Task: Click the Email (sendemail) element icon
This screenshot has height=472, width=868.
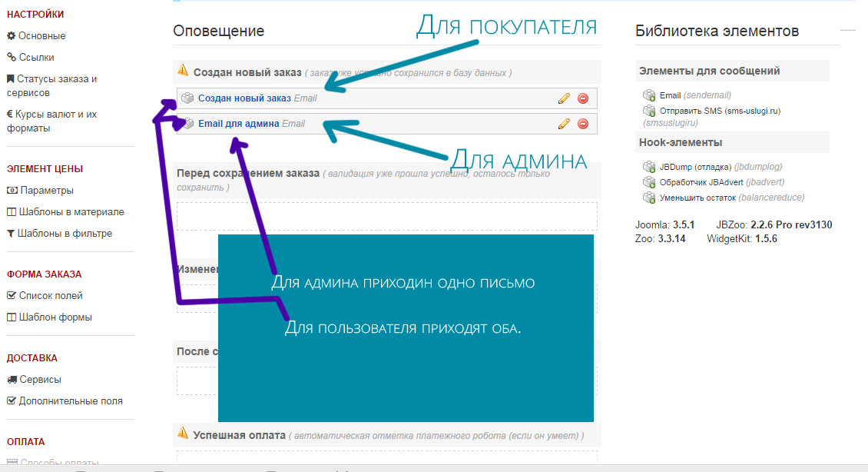Action: [x=649, y=95]
